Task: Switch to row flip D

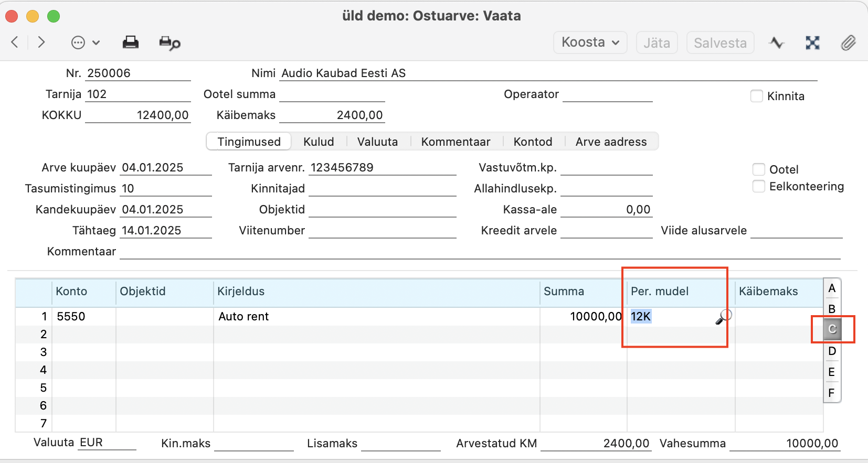Action: (x=832, y=351)
